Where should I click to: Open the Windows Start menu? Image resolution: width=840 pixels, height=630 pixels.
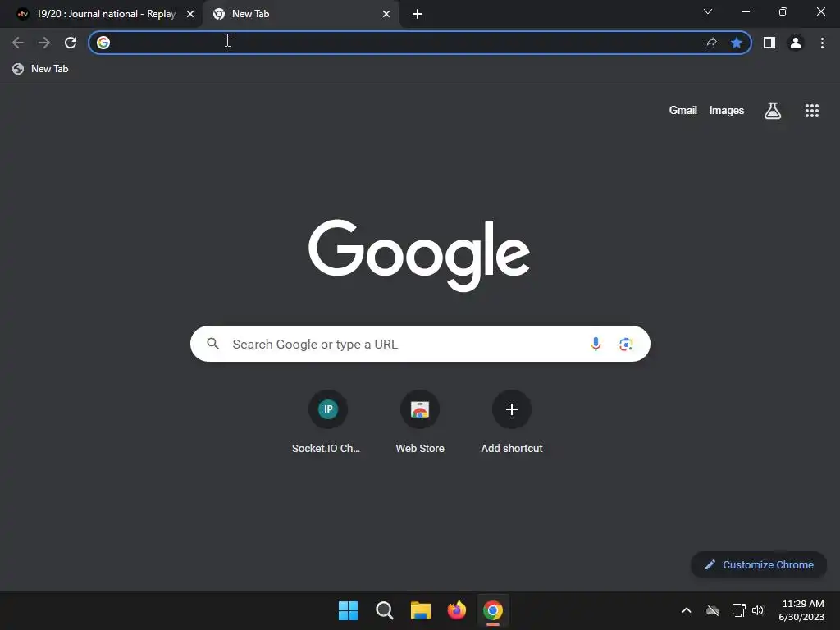pos(348,610)
